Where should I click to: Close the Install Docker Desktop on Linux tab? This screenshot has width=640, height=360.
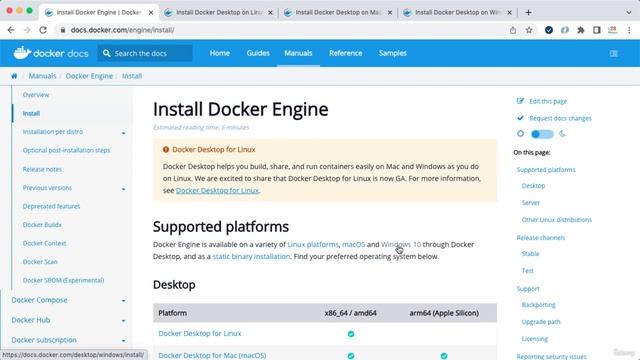[x=270, y=13]
